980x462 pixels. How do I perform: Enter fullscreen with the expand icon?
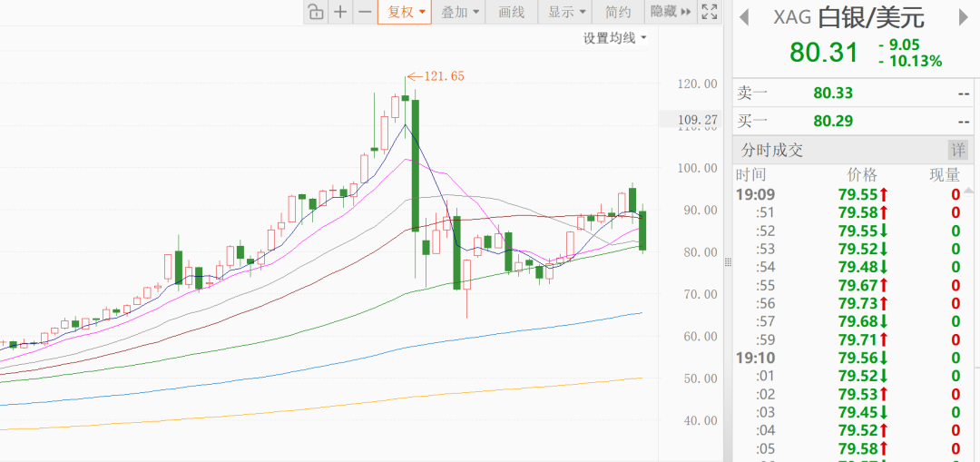[710, 12]
